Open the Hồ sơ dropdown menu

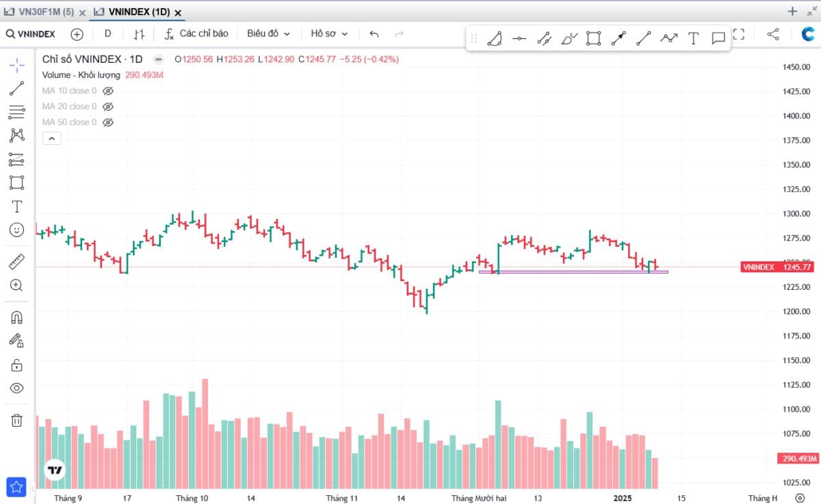pyautogui.click(x=329, y=34)
